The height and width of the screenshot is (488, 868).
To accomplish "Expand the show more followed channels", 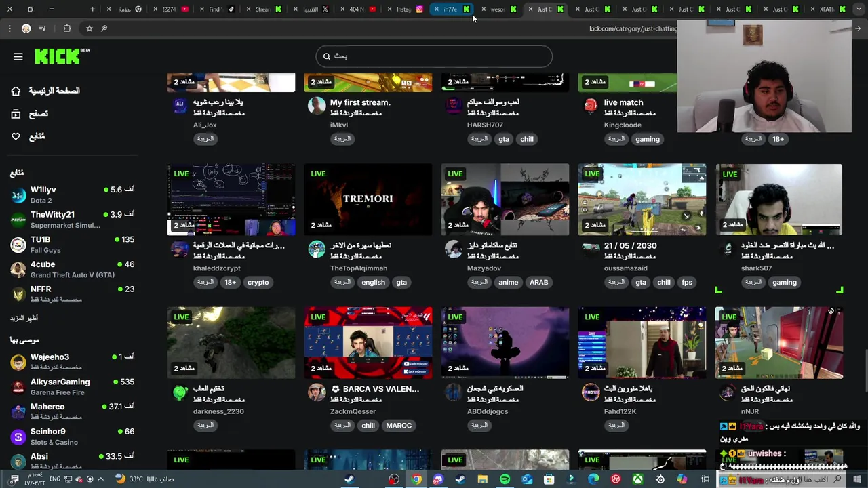I will pos(24,318).
